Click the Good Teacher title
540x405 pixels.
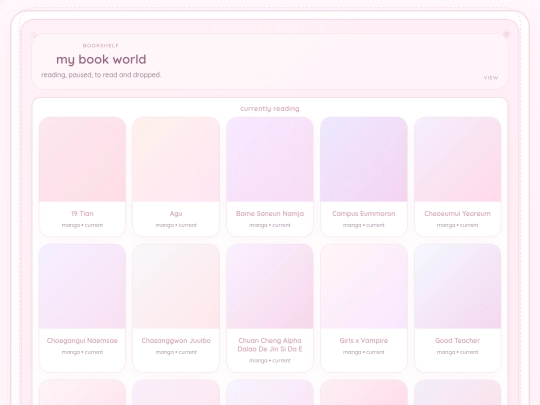(x=457, y=341)
